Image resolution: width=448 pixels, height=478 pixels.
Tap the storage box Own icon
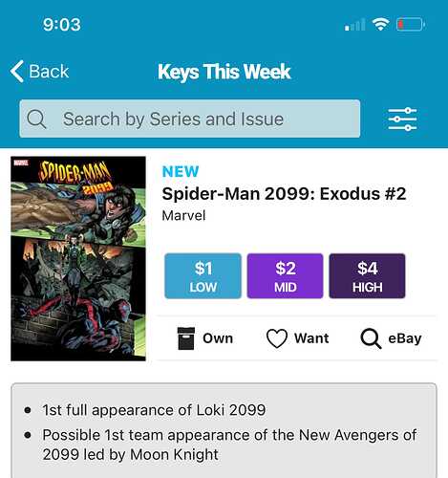[x=186, y=338]
